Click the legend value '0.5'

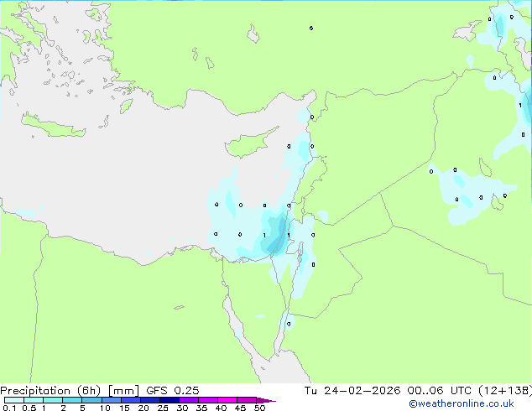tap(29, 408)
